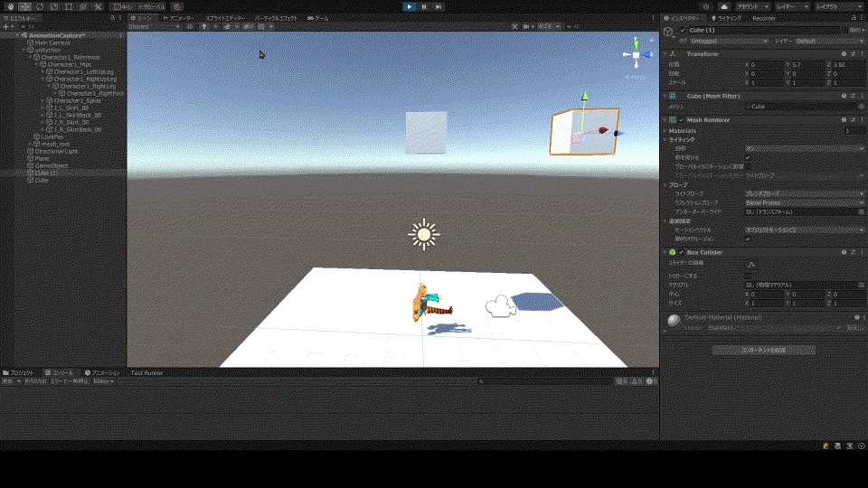Screen dimensions: 868x488
Task: Open the コンソール tab
Action: click(60, 373)
